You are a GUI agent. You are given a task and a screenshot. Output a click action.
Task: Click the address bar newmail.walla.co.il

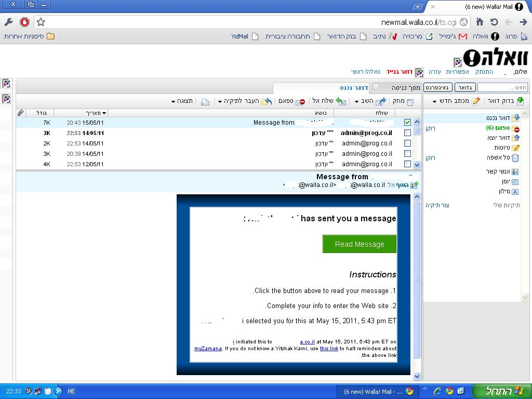[x=252, y=22]
